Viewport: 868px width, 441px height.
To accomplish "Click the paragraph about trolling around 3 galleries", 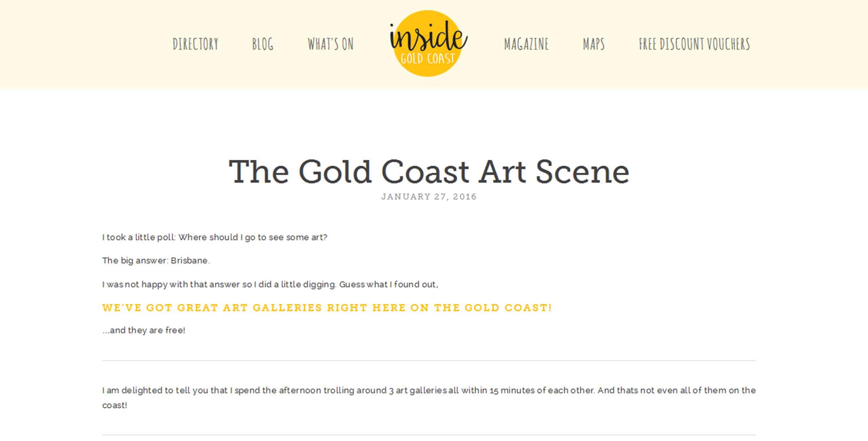I will 429,390.
